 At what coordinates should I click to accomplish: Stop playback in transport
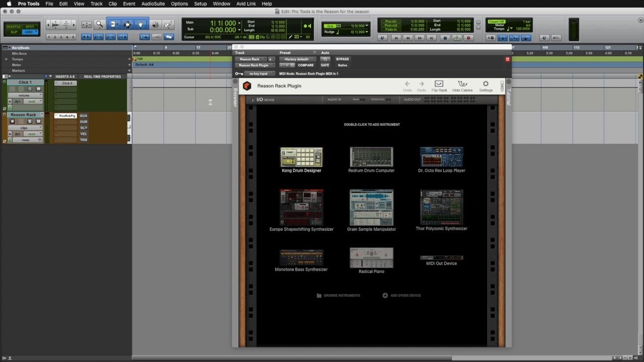(445, 38)
